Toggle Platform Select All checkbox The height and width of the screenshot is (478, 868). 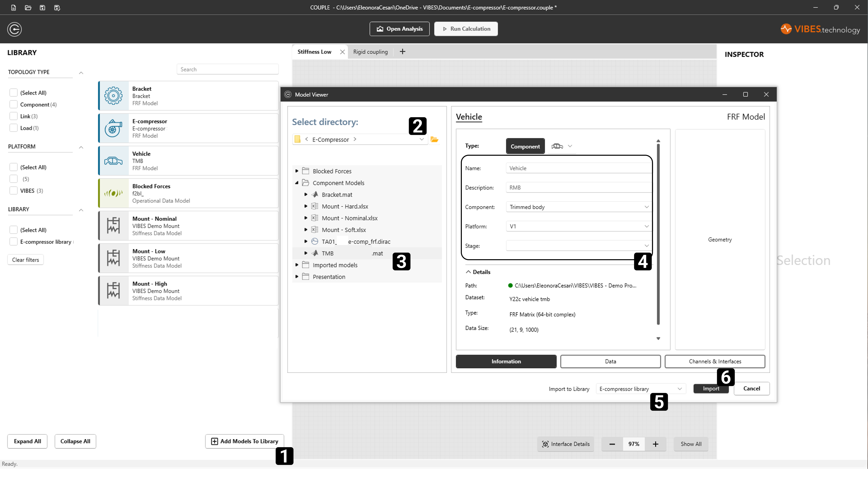coord(13,167)
